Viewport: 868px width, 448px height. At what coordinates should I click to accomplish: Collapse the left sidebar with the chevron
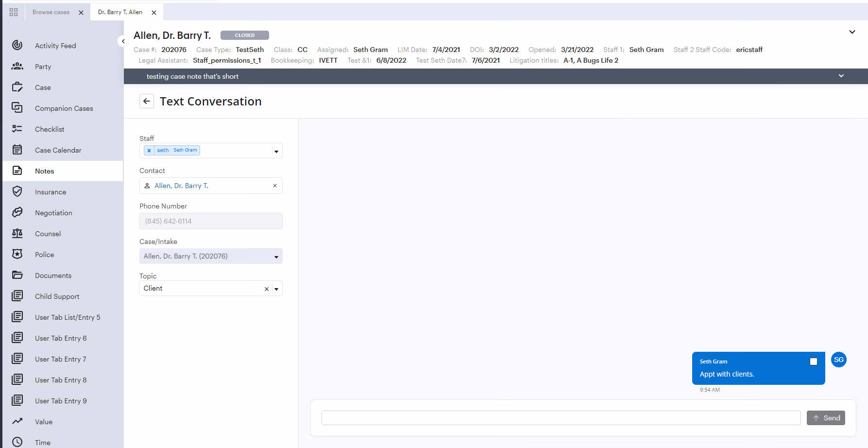click(x=123, y=41)
